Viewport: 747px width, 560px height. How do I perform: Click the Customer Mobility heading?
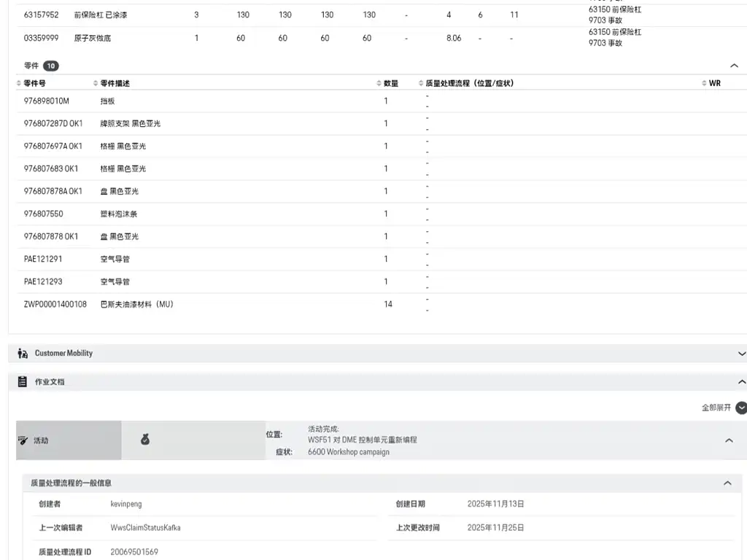pyautogui.click(x=64, y=354)
